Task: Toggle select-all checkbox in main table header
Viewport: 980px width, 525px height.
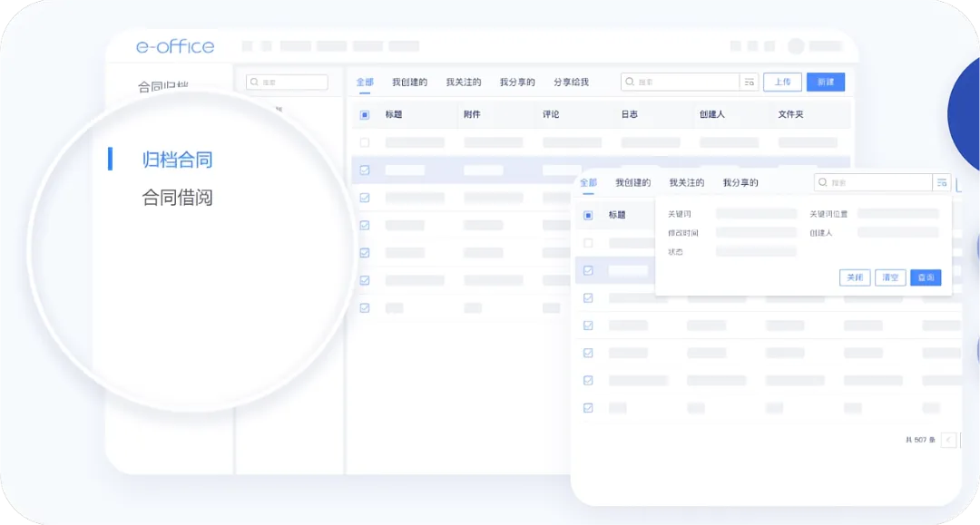Action: 365,115
